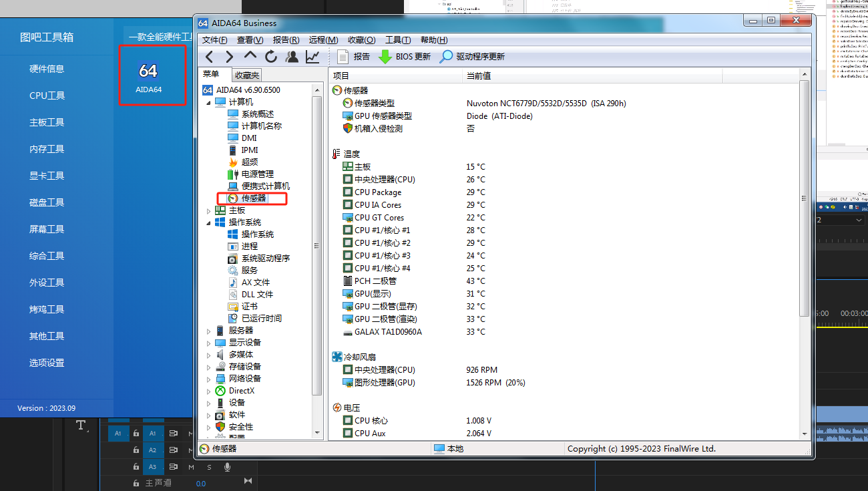868x491 pixels.
Task: Toggle lock on audio track A1
Action: (136, 434)
